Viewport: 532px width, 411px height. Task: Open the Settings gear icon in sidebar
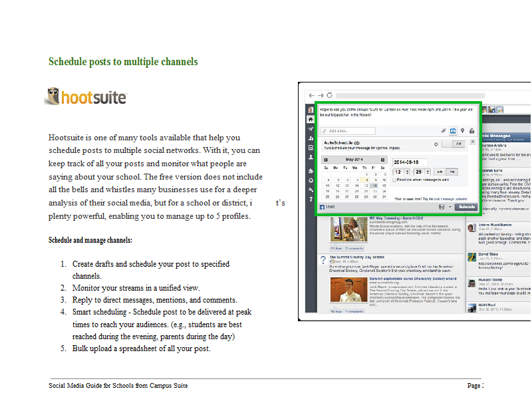tap(311, 180)
